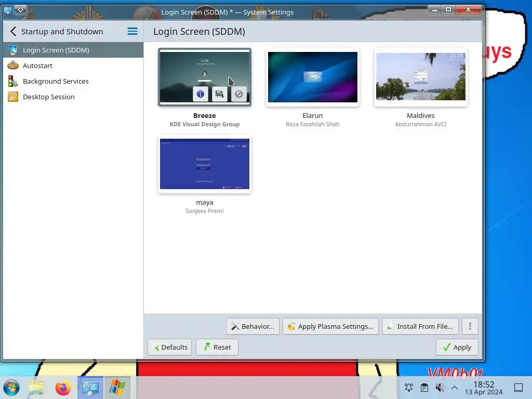The height and width of the screenshot is (399, 532).
Task: Click the window menu icon in titlebar
Action: [x=7, y=10]
